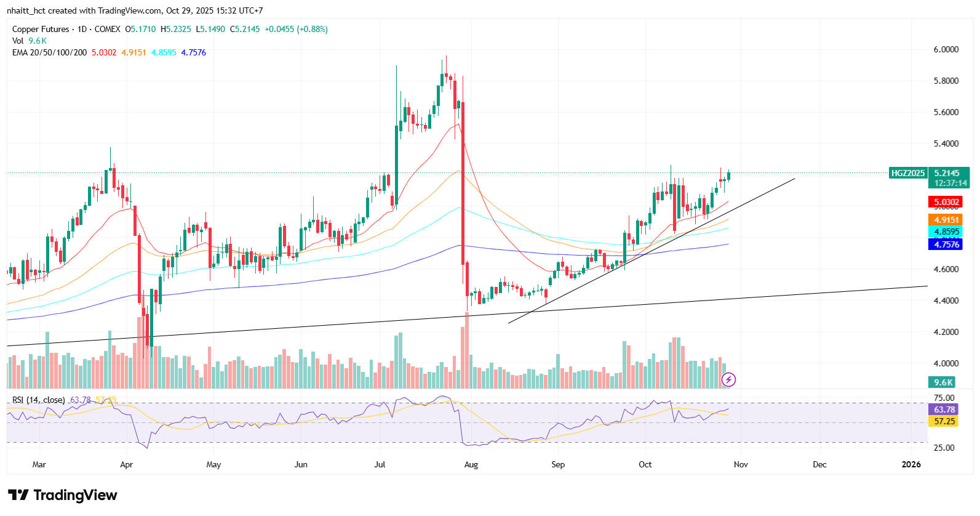This screenshot has height=516, width=980.
Task: Click the cyan 4.8595 EMA price tag
Action: 946,232
